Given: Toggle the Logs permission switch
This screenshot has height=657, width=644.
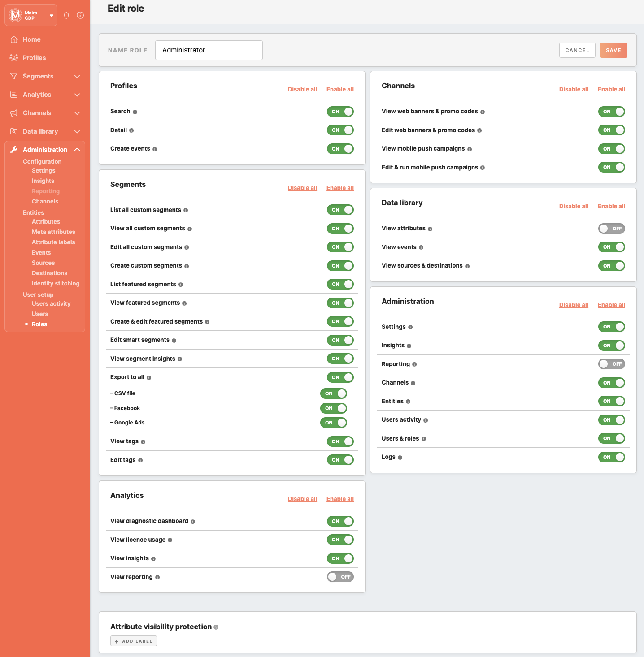Looking at the screenshot, I should click(x=612, y=457).
